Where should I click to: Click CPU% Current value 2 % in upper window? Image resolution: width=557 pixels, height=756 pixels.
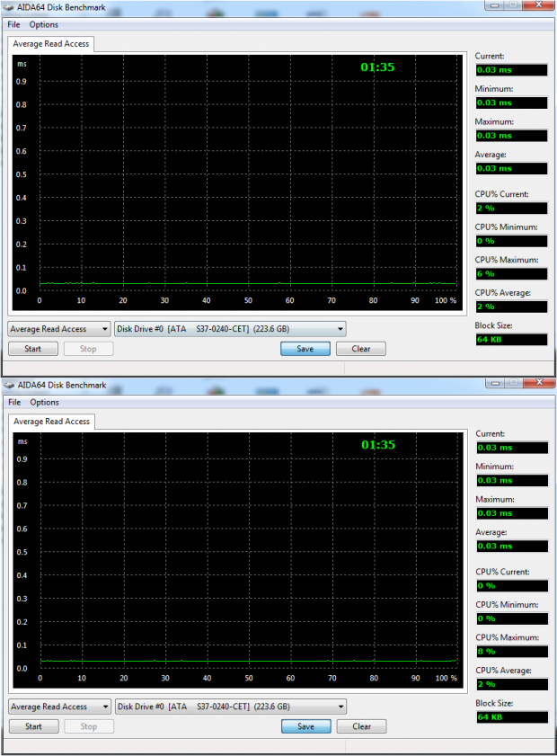click(512, 208)
